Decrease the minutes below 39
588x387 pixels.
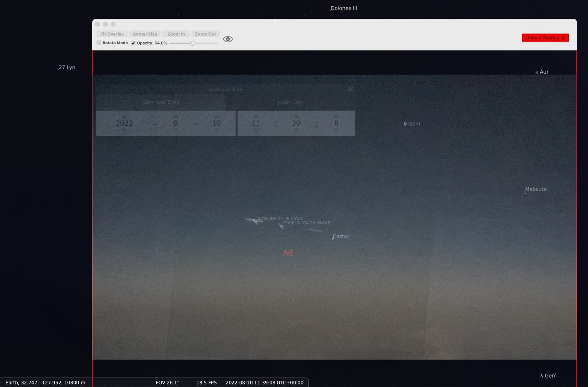point(296,130)
